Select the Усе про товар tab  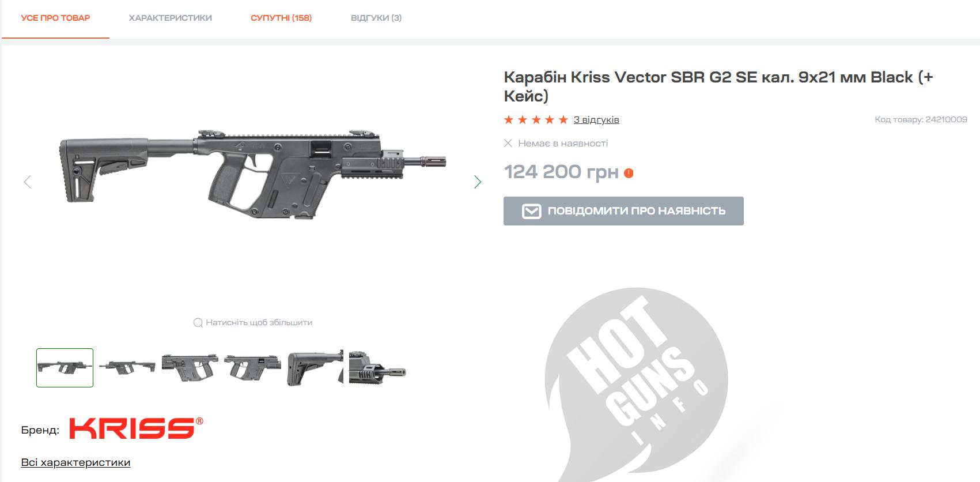pyautogui.click(x=55, y=18)
